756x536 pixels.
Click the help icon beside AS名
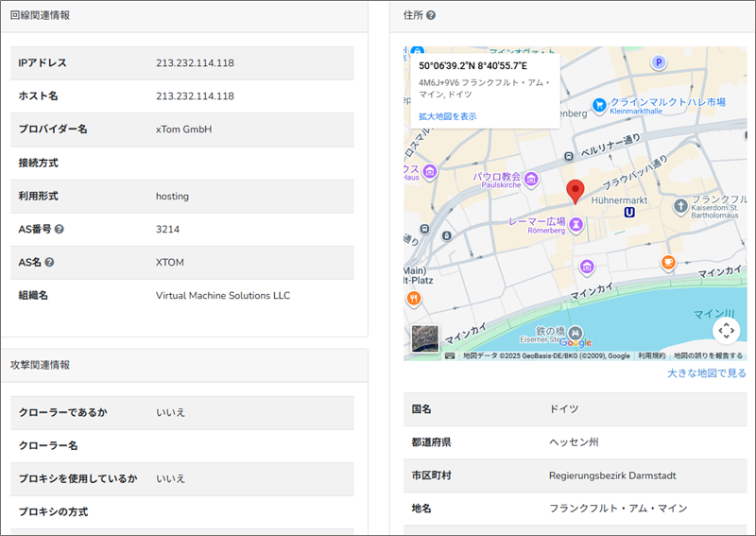click(x=49, y=262)
